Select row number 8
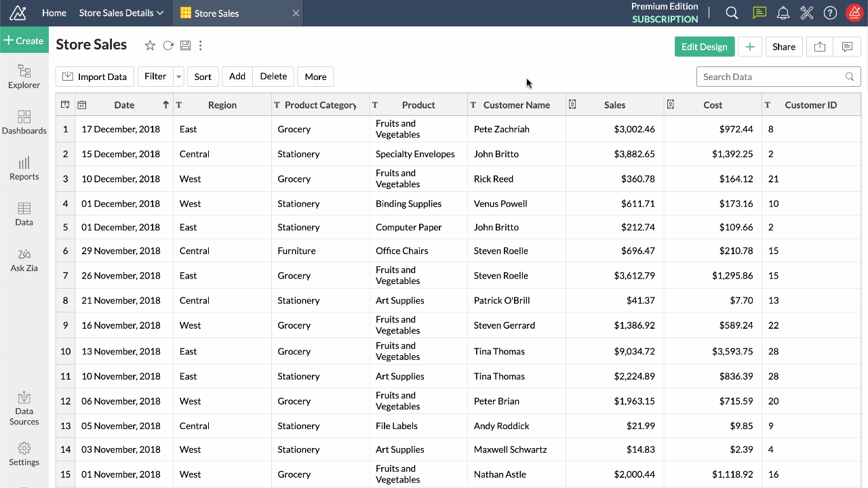Viewport: 868px width, 488px height. 66,300
